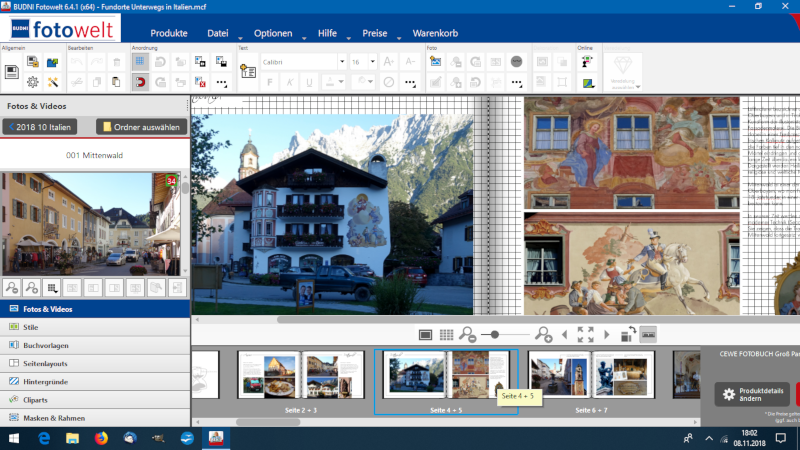Toggle the magnet snap button
Screen dimensions: 800x450
139,82
